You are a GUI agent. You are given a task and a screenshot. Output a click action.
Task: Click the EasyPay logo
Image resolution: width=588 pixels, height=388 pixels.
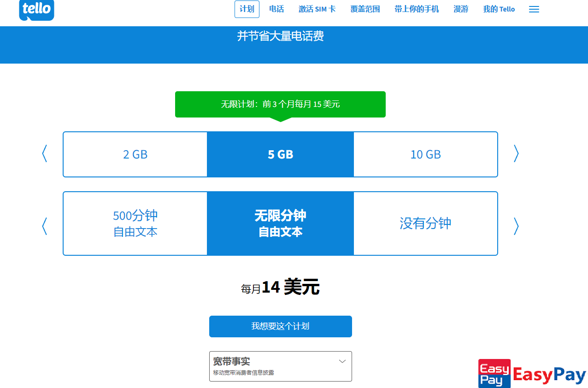click(532, 373)
